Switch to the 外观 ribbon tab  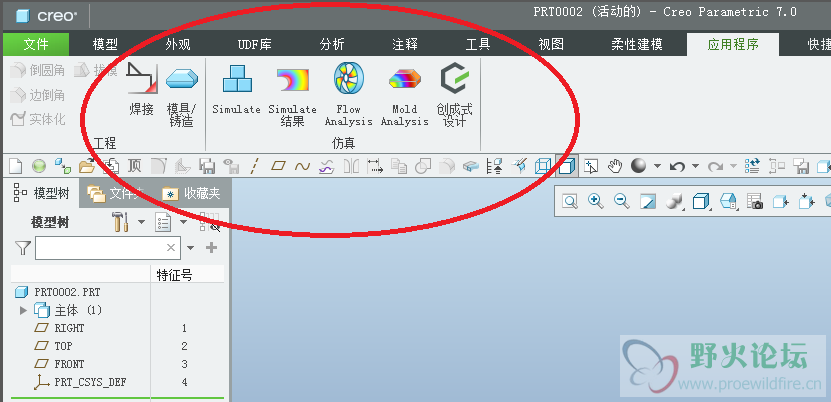click(178, 44)
